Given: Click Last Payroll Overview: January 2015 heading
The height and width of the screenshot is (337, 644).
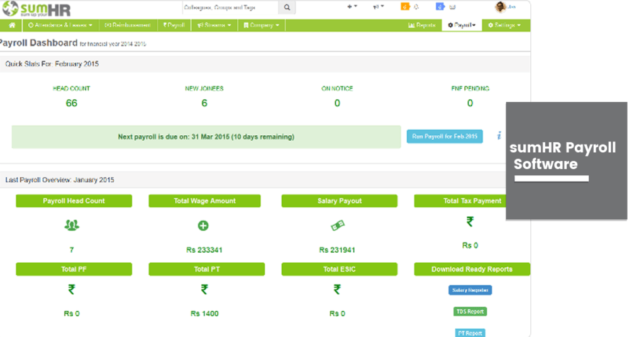Looking at the screenshot, I should (60, 180).
